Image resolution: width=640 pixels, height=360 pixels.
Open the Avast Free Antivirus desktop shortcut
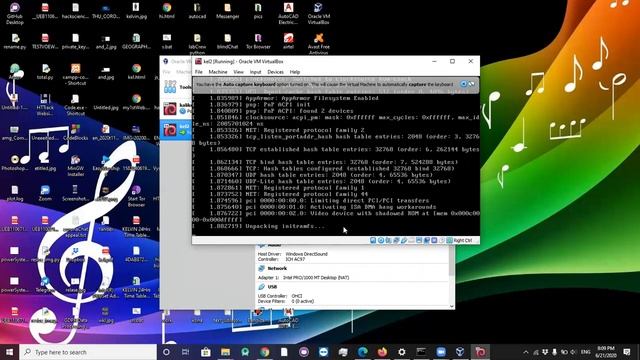point(318,43)
